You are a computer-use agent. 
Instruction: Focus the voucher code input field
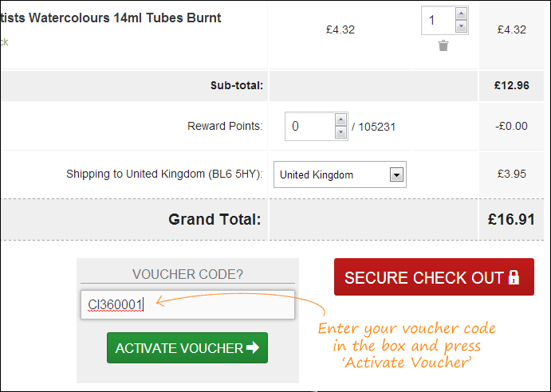187,304
